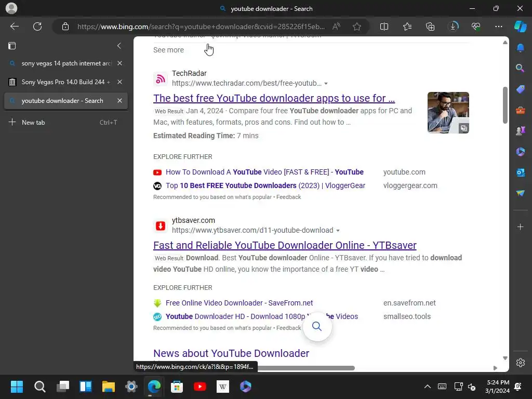Close the Sony Vegas Pro 14.0 tab
The width and height of the screenshot is (532, 399).
120,82
